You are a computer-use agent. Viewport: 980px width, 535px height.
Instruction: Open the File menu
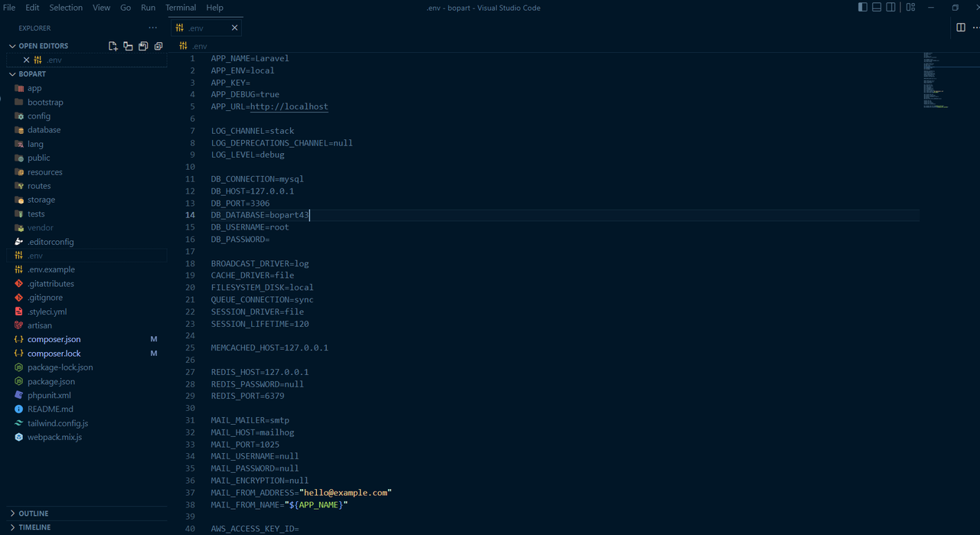[9, 8]
